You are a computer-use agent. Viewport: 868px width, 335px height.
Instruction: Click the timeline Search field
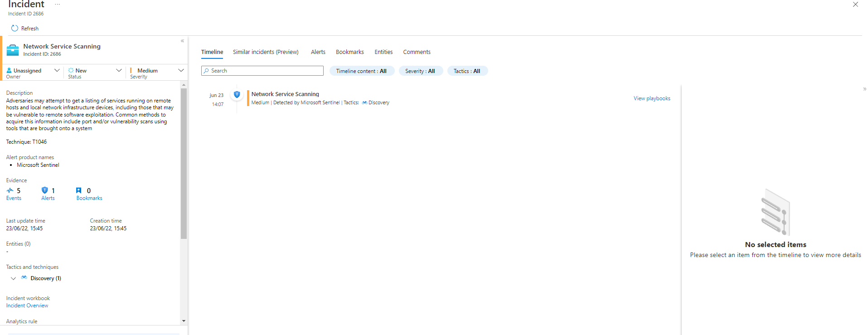click(262, 71)
